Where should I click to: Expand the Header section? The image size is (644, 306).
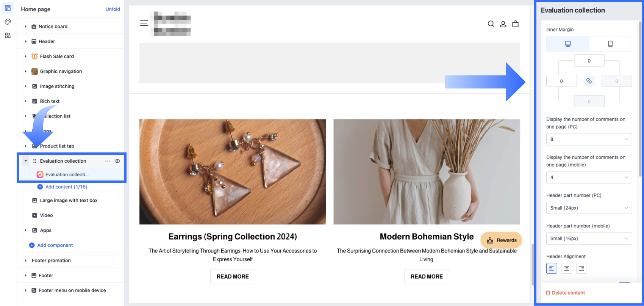click(x=25, y=41)
